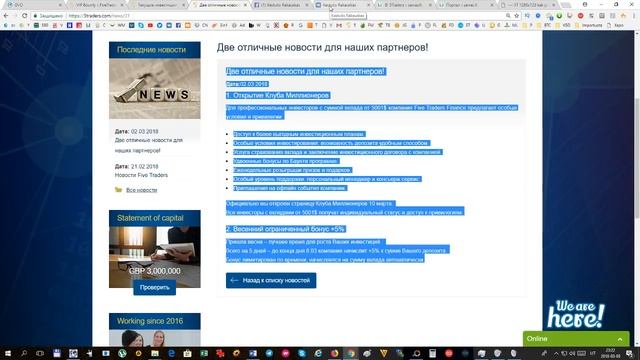Open Task View on taskbar

tap(40, 353)
